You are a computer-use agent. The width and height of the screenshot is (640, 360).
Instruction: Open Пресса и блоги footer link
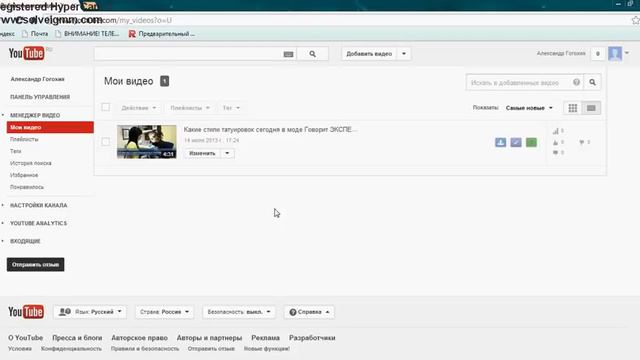point(77,338)
